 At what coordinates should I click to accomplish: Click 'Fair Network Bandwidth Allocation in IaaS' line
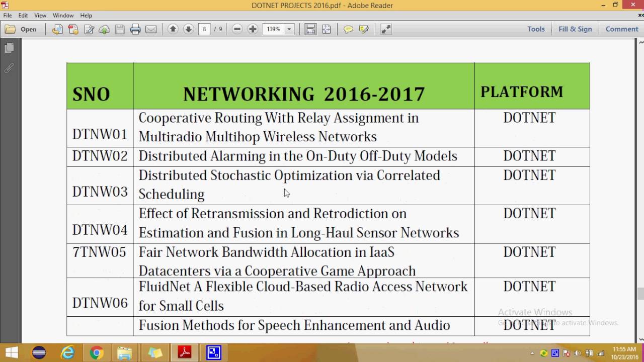point(267,252)
